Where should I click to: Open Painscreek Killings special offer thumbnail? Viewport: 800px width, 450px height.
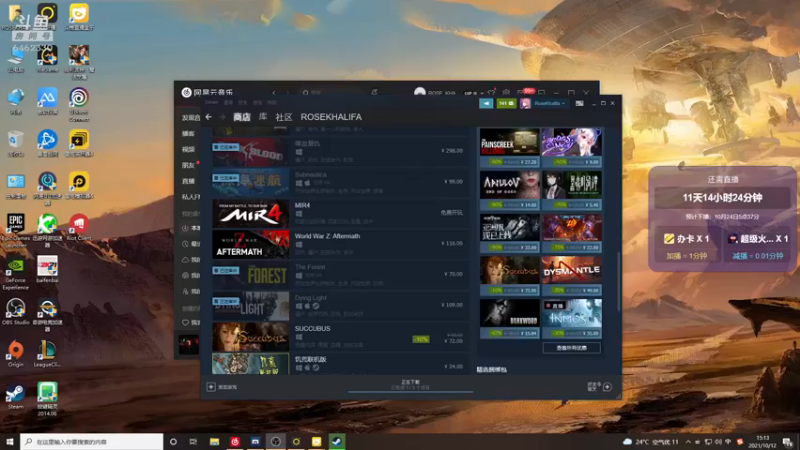(x=509, y=147)
